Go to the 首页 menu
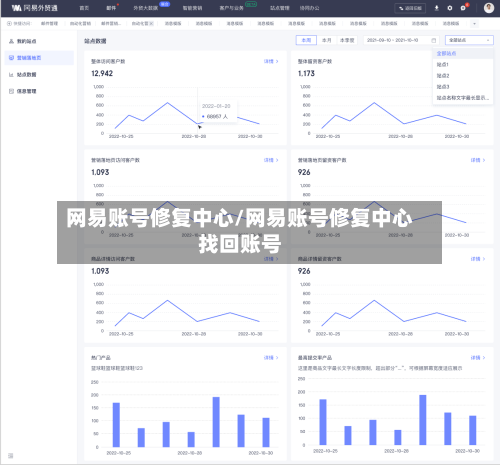Viewport: 500px width, 465px height. point(84,8)
